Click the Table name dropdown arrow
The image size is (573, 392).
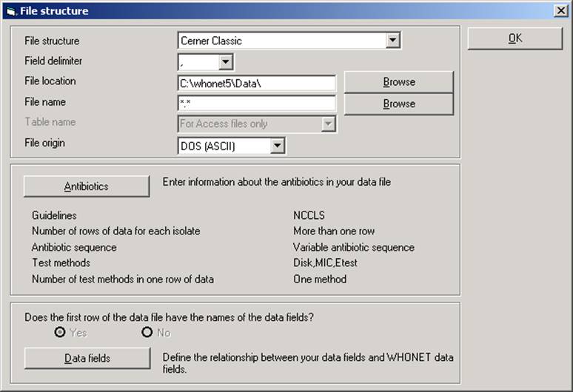tap(329, 124)
